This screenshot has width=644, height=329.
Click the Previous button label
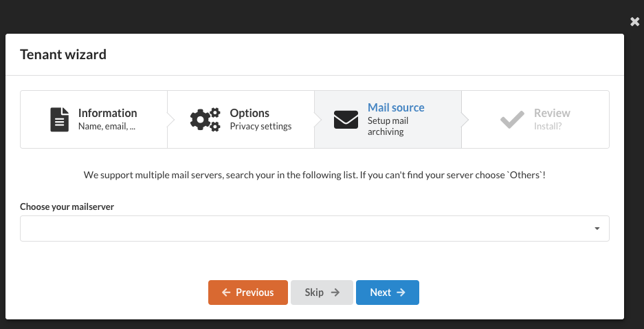[x=254, y=293]
